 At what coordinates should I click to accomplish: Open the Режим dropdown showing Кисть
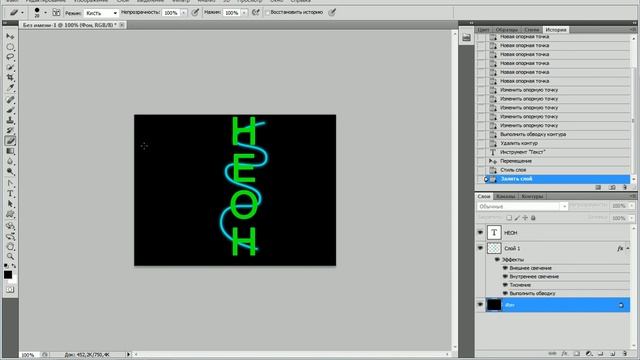[101, 13]
